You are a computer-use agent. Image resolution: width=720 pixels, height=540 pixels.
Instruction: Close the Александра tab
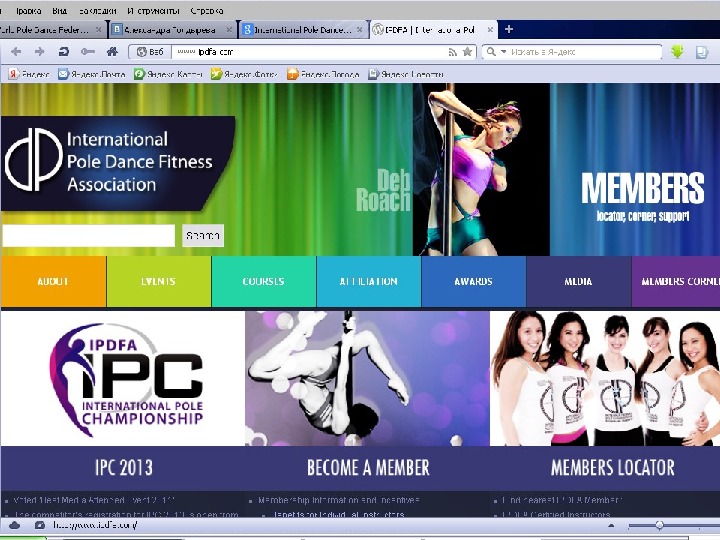[229, 30]
